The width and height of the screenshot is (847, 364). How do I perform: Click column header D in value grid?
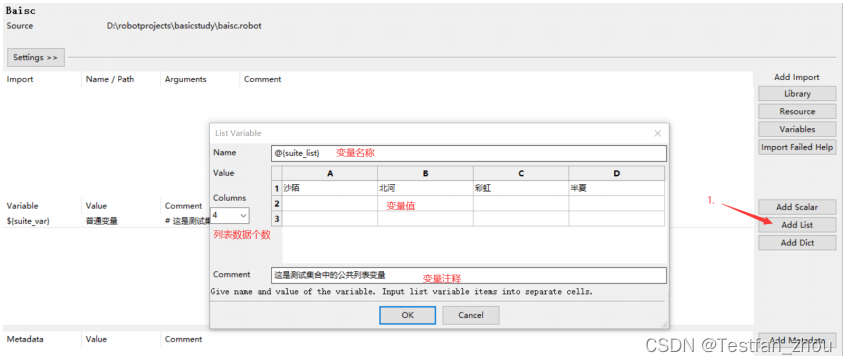tap(616, 173)
